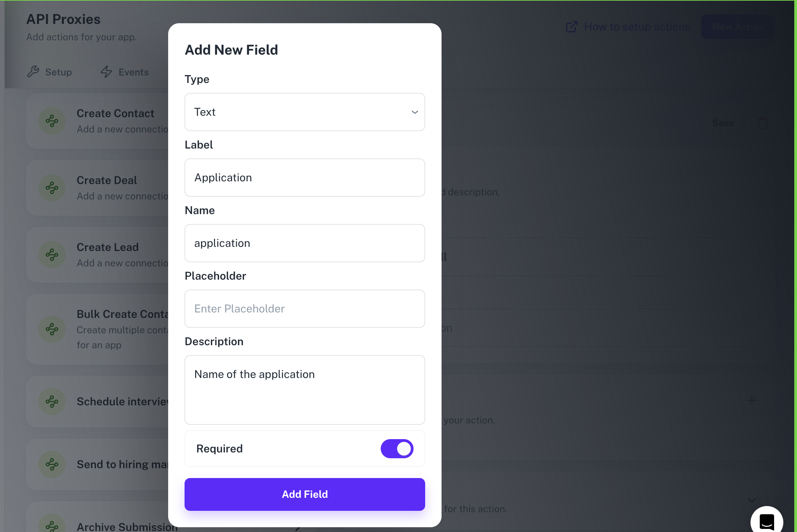
Task: Select the Schedule interview action icon
Action: (x=52, y=402)
